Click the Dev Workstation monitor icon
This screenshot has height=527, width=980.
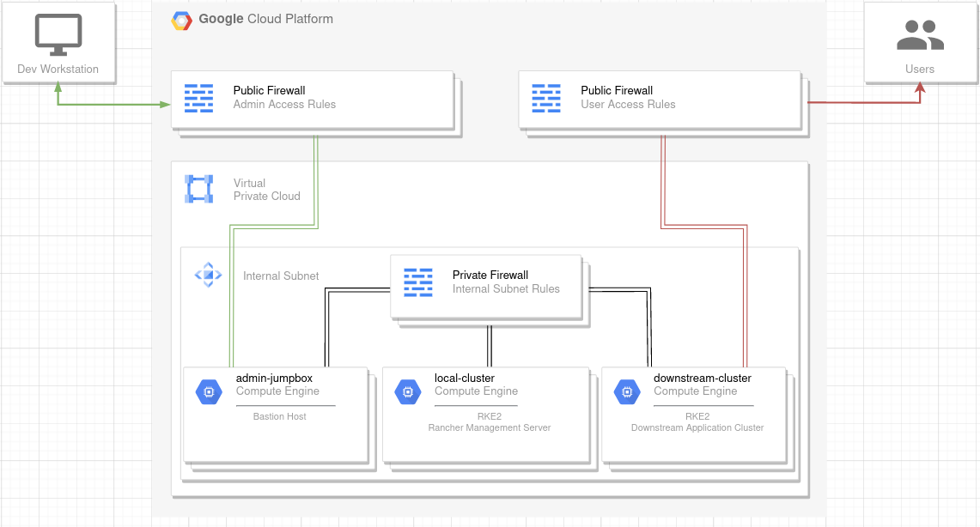coord(58,34)
